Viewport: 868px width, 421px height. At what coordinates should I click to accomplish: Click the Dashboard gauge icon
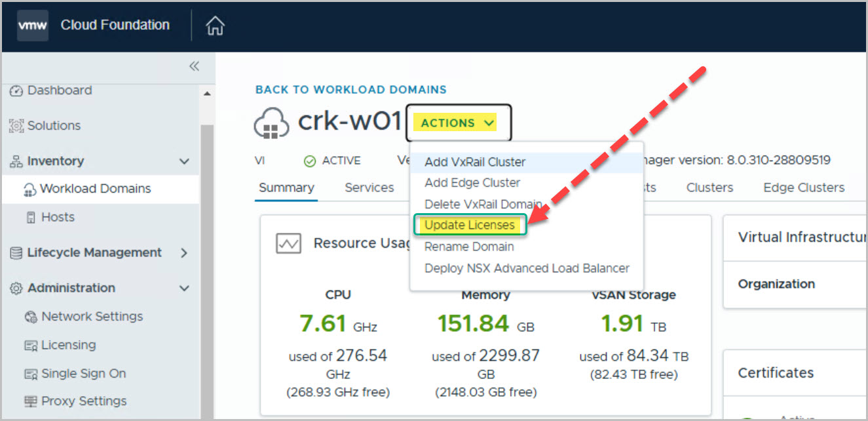pos(16,90)
